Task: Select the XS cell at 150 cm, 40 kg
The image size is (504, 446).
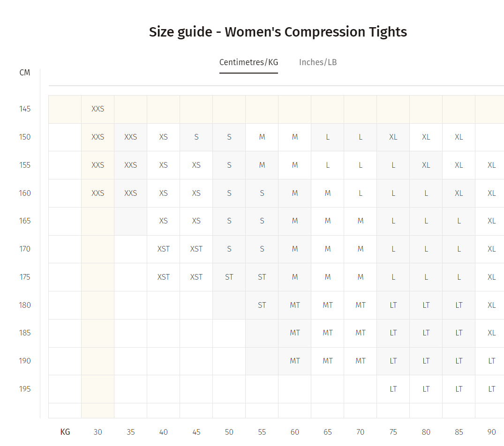Action: (163, 137)
